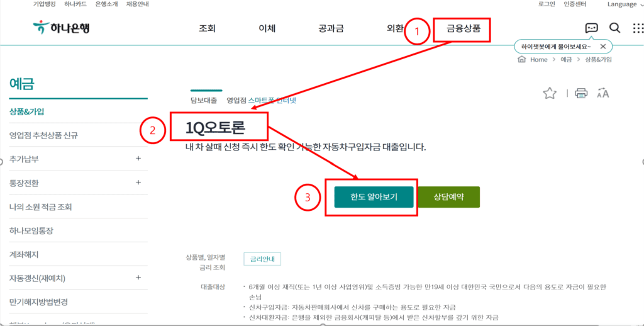This screenshot has width=644, height=326.
Task: Open the 인증센터 link
Action: tap(575, 4)
